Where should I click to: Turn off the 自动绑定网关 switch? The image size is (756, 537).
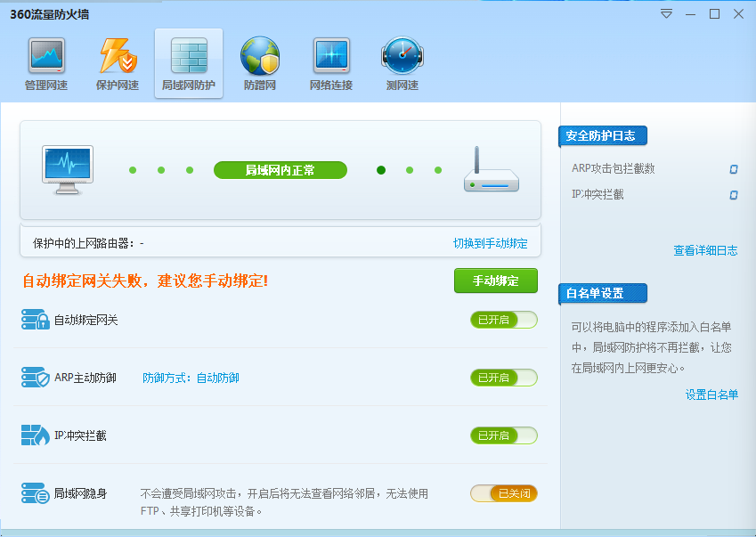pos(504,320)
